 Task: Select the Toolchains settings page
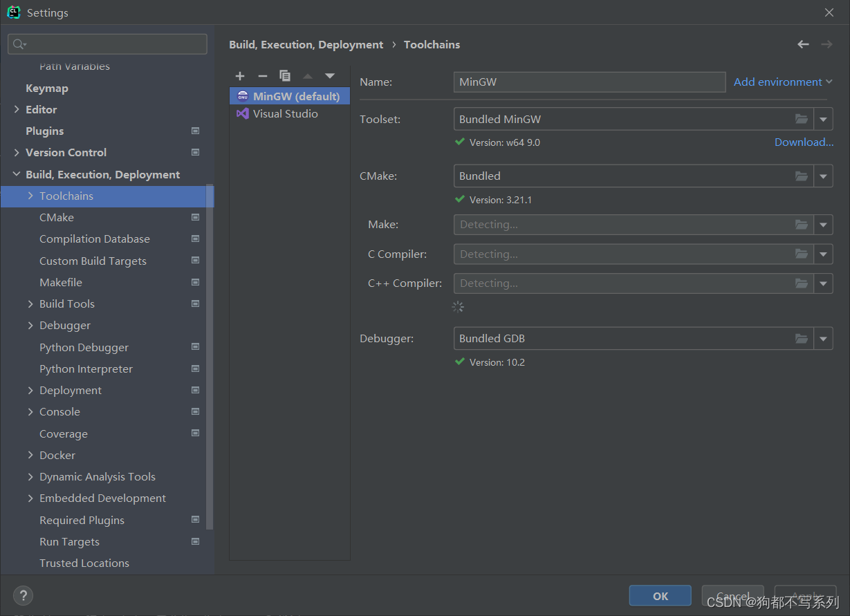pyautogui.click(x=107, y=196)
